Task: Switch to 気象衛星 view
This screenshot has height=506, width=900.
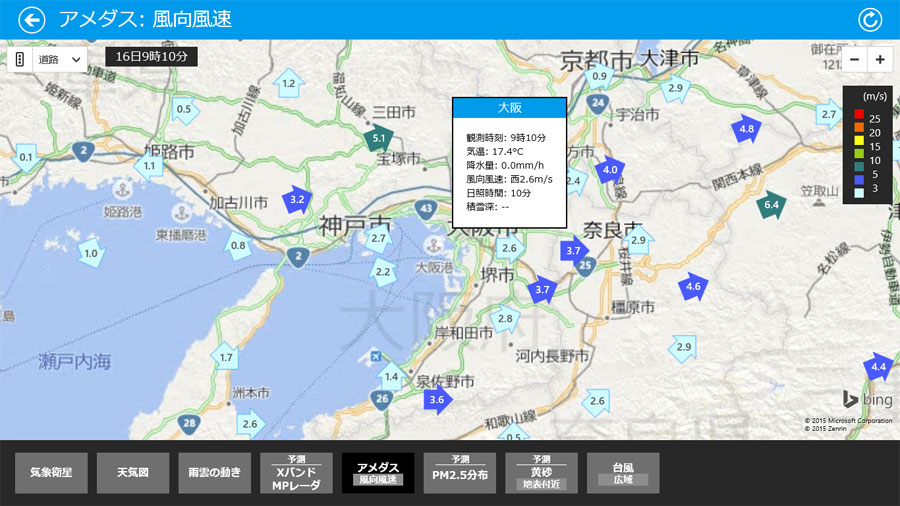Action: coord(51,473)
